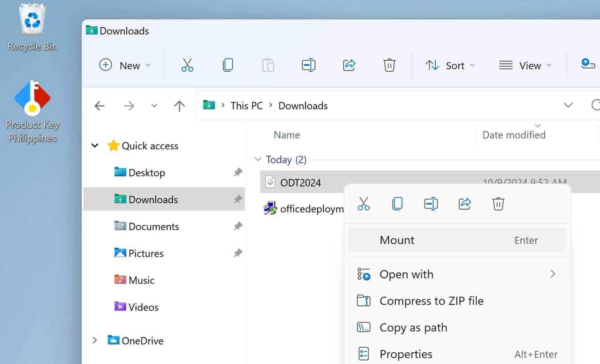The image size is (600, 364).
Task: Click the Rename icon in the context menu
Action: [x=431, y=204]
